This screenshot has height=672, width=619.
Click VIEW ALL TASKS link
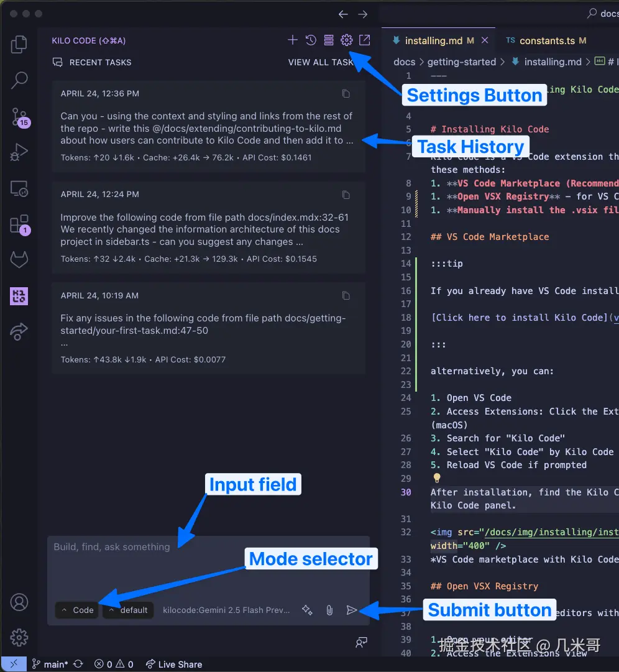pyautogui.click(x=321, y=63)
